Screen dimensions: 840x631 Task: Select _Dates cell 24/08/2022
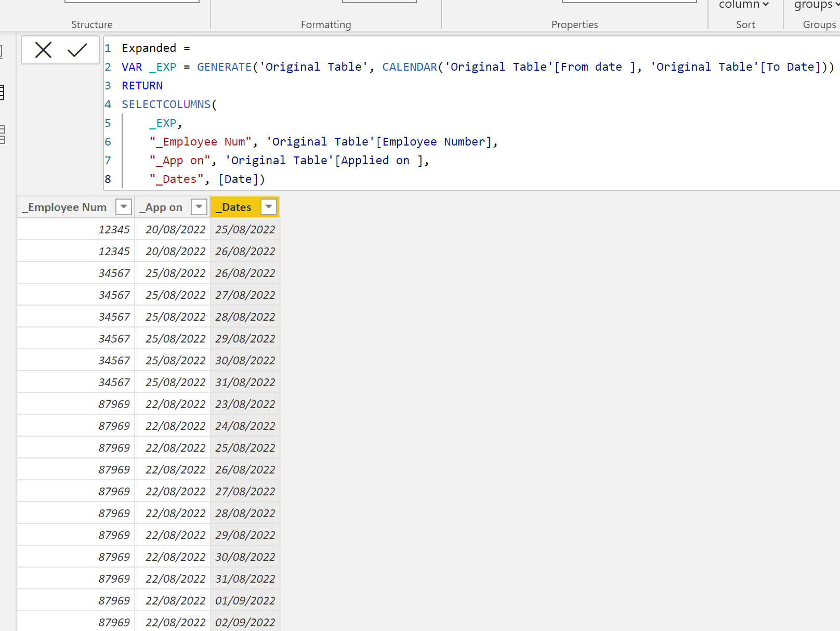click(245, 426)
